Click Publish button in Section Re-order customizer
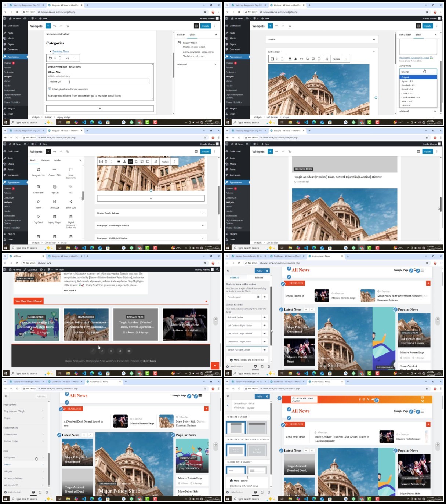 260,271
